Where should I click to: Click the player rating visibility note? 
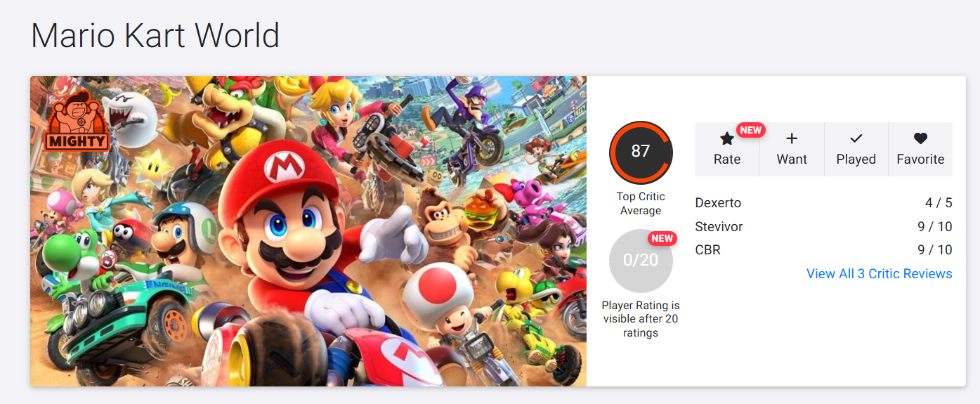[x=641, y=319]
